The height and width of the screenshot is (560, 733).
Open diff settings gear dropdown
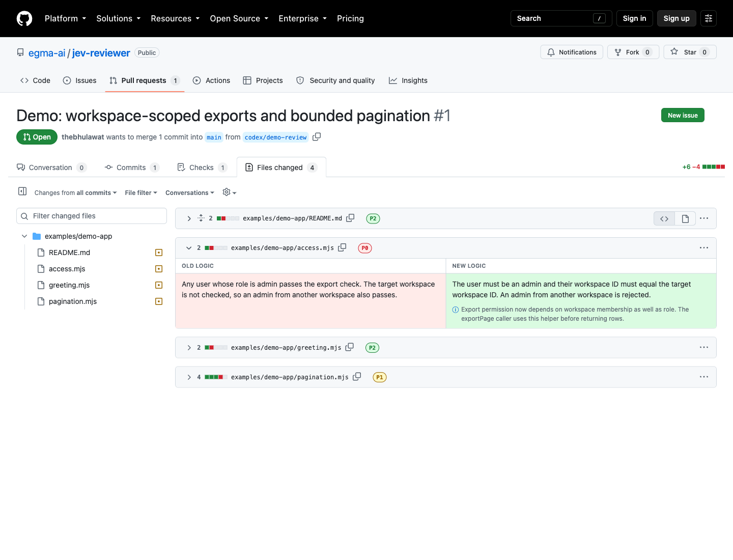point(230,192)
